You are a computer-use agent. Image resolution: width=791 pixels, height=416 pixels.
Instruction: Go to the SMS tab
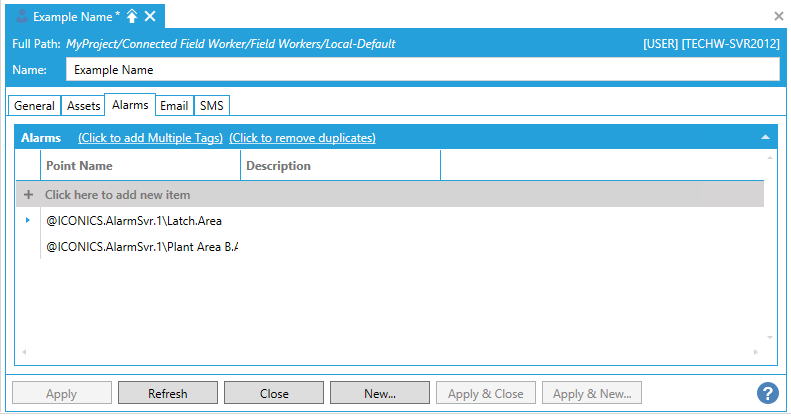pyautogui.click(x=211, y=106)
